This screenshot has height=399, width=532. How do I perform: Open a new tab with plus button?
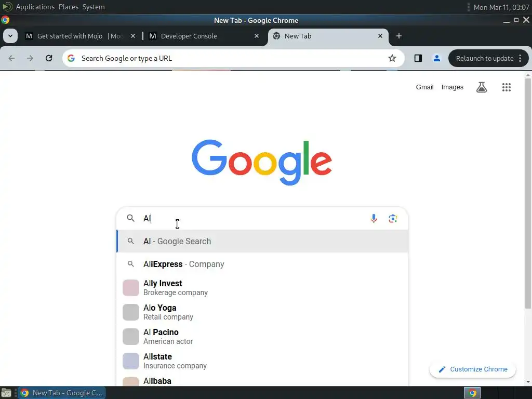[x=399, y=36]
